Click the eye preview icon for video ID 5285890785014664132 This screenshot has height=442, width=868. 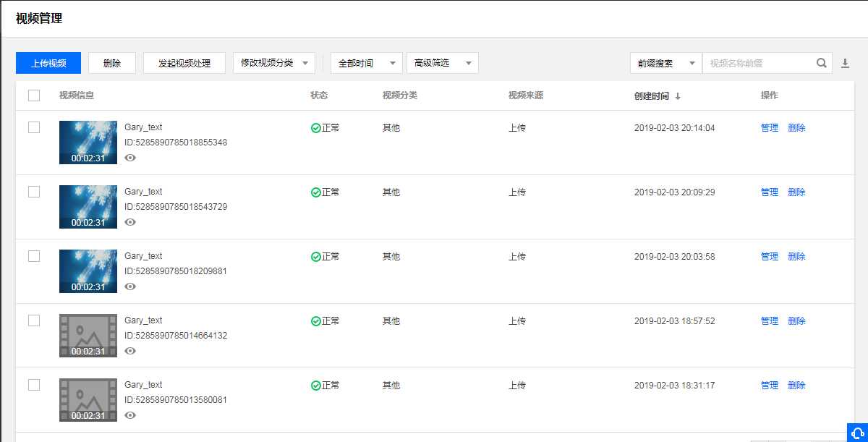pos(130,351)
